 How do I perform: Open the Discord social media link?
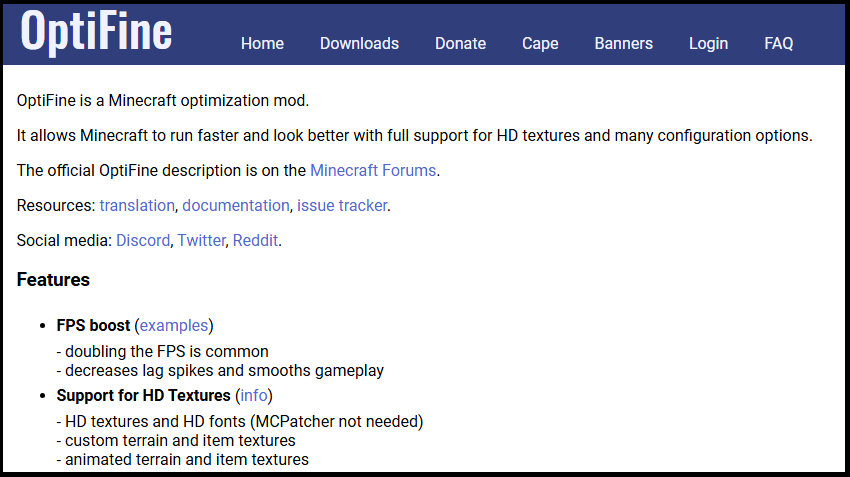pos(143,240)
